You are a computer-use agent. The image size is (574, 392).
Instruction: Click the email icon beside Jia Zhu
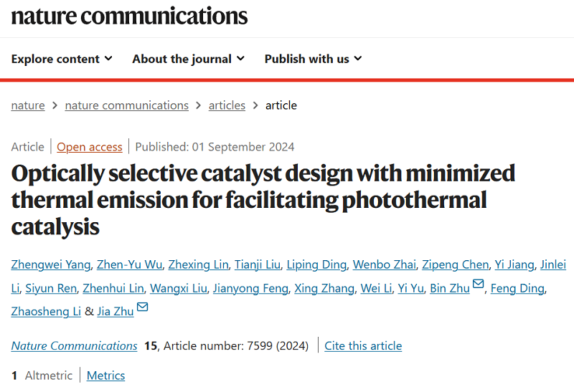[x=143, y=308]
